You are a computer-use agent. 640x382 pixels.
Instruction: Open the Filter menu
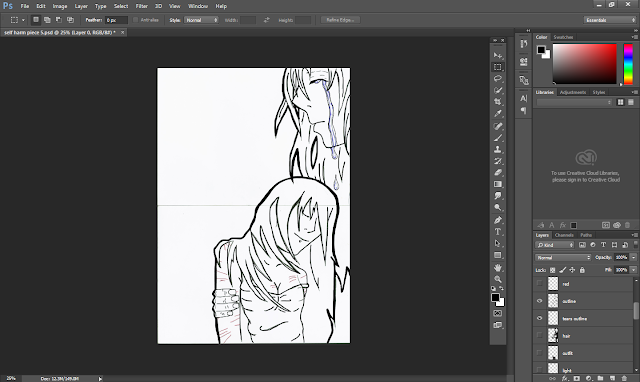pos(142,6)
